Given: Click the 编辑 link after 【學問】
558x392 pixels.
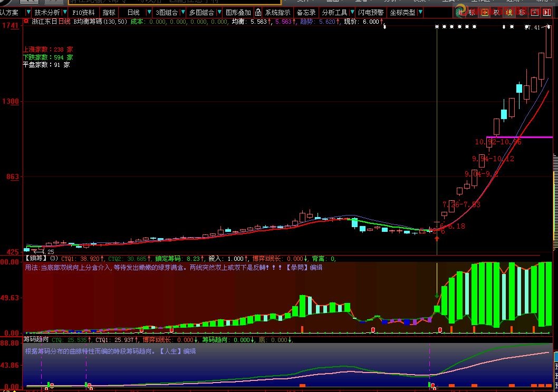Looking at the screenshot, I should [x=316, y=267].
